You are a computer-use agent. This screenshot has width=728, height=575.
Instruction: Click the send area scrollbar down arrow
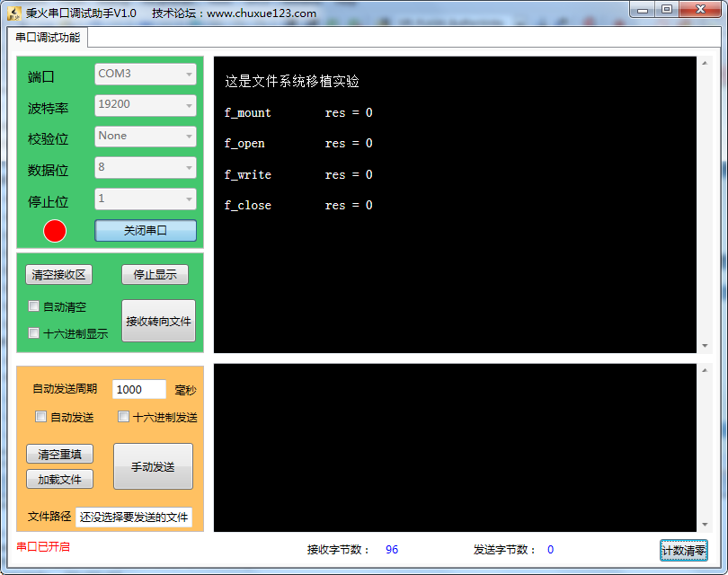705,525
